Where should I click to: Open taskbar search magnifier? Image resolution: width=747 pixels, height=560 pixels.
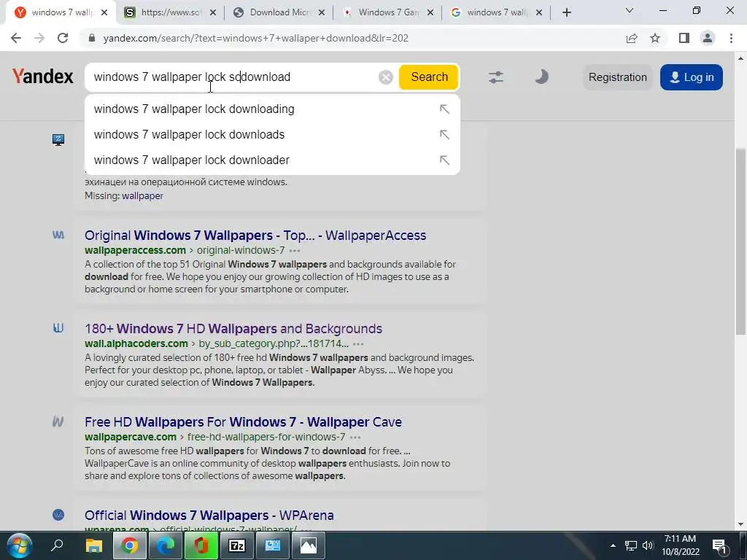tap(57, 545)
